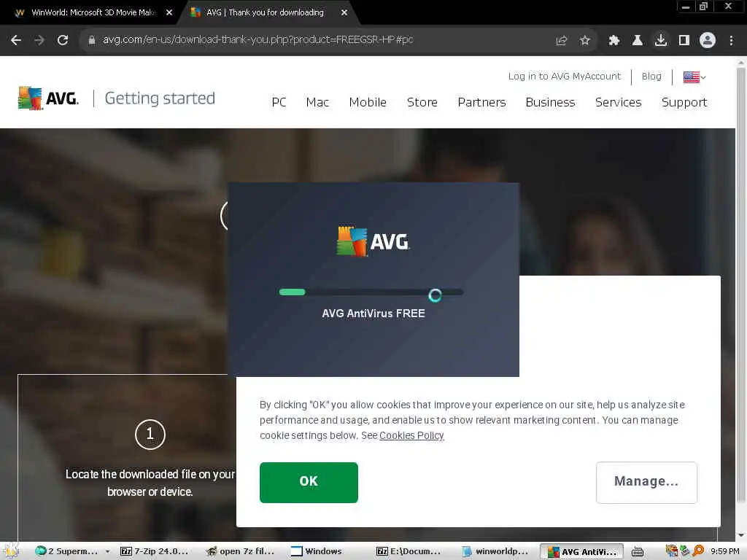
Task: Close the AVG Thank you tab
Action: coord(344,12)
